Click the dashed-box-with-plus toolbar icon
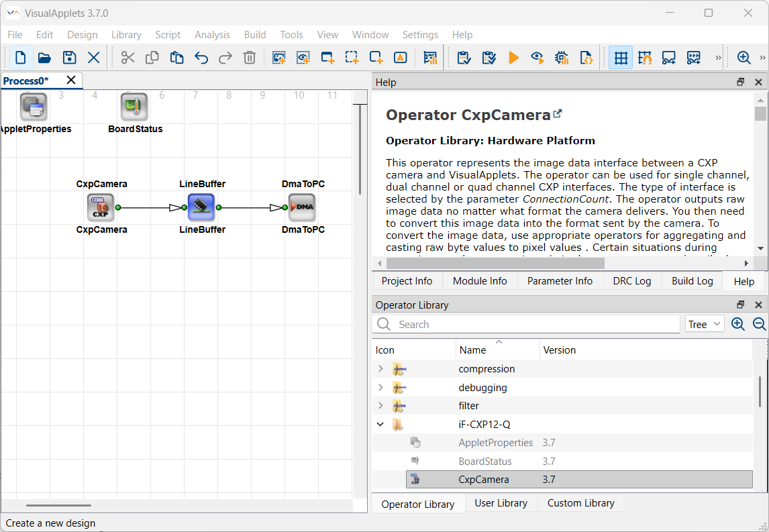Viewport: 769px width, 532px height. [352, 58]
